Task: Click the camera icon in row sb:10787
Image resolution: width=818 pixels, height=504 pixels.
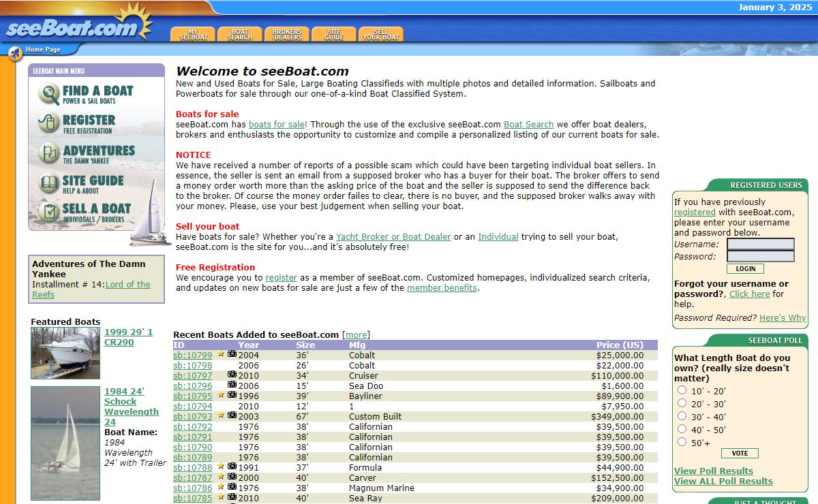Action: click(x=232, y=477)
